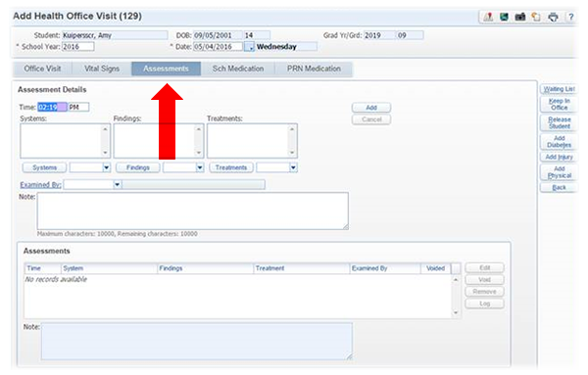The height and width of the screenshot is (375, 588).
Task: Expand the Systems dropdown arrow
Action: (106, 167)
